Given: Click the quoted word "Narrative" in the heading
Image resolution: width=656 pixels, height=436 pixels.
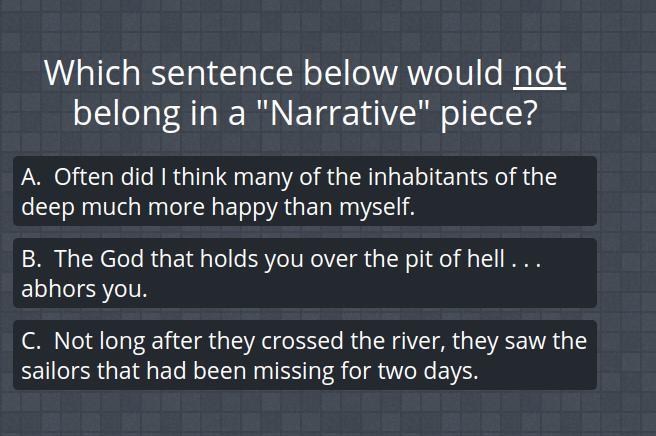Looking at the screenshot, I should click(343, 113).
